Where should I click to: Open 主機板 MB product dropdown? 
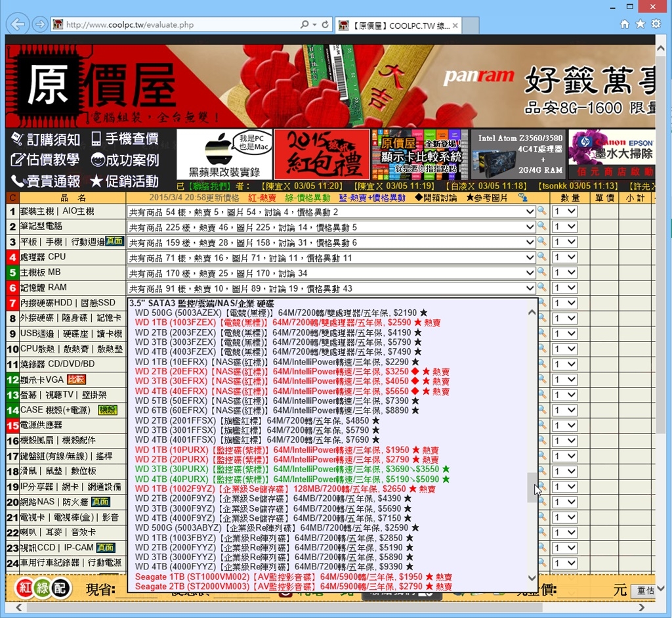coord(331,273)
